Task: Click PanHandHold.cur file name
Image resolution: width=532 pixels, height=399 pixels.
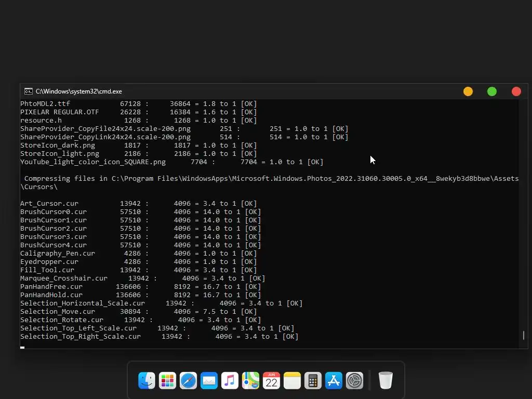Action: (51, 295)
